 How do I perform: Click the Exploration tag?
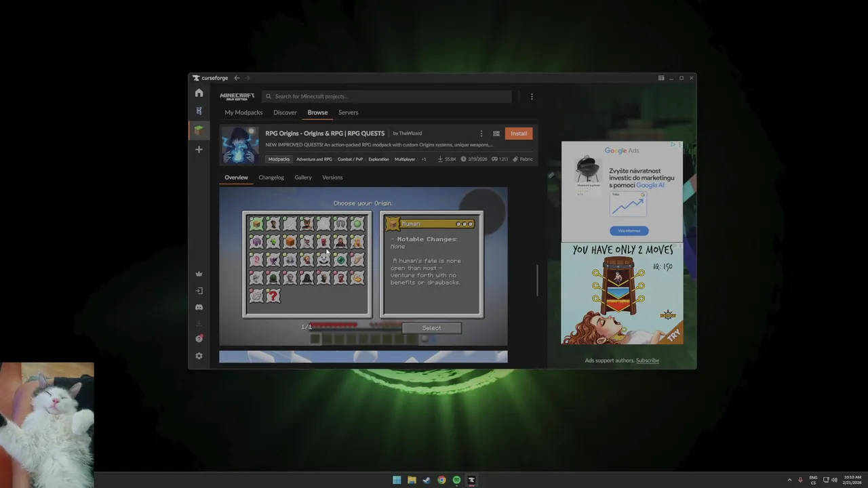coord(378,159)
